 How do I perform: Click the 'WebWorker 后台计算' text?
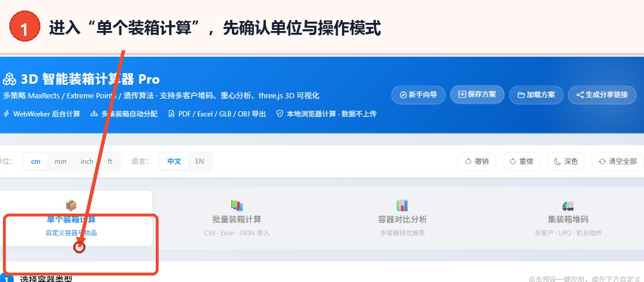(47, 114)
